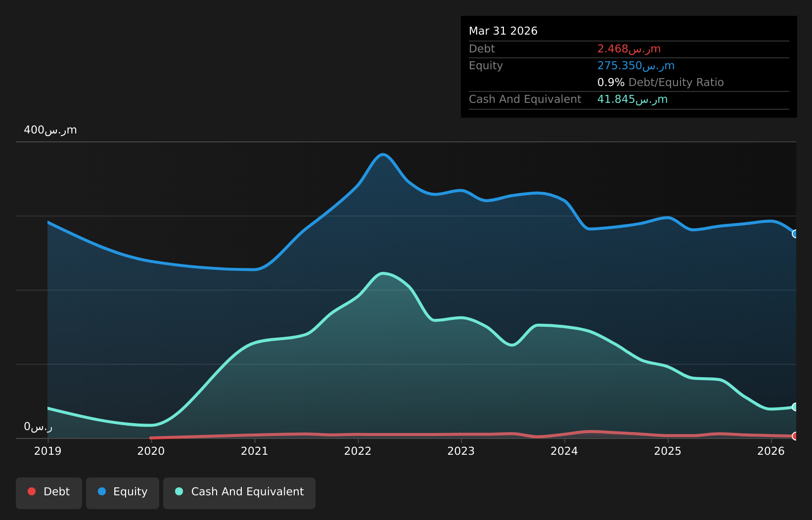Click the 400 y-axis maximum label
Viewport: 812px width, 520px height.
coord(50,130)
